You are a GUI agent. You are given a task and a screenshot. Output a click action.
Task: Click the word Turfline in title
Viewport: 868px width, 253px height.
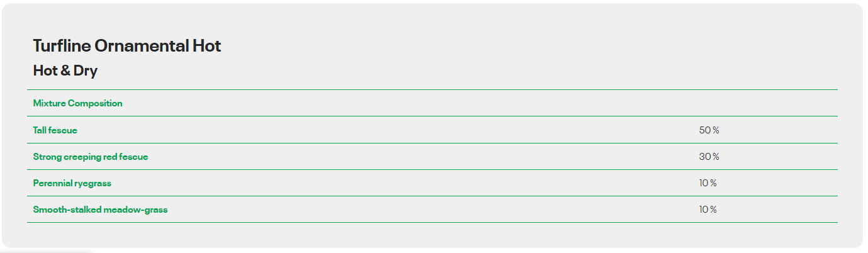pos(62,46)
